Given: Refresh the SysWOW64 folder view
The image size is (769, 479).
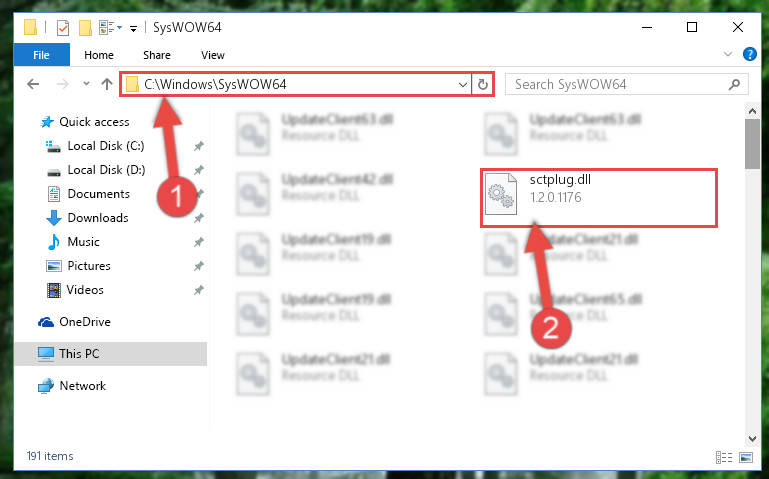Looking at the screenshot, I should point(483,84).
